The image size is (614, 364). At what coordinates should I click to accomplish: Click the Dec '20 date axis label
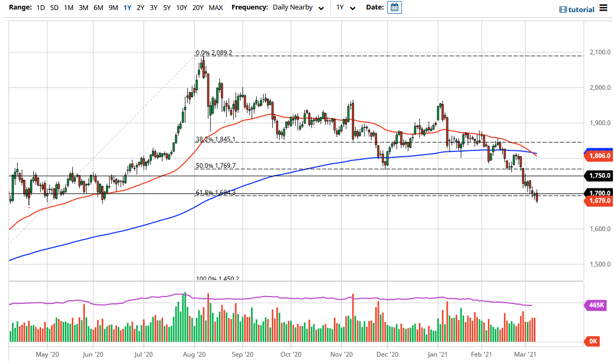pos(387,354)
